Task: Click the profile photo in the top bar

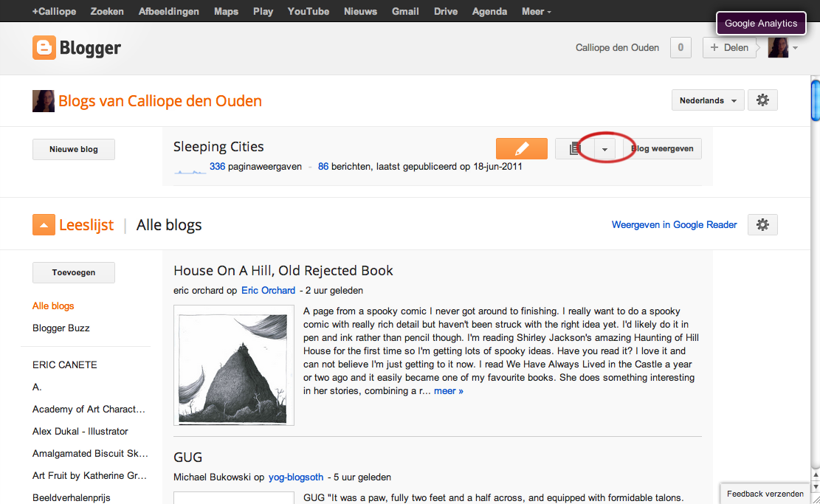Action: pos(778,47)
